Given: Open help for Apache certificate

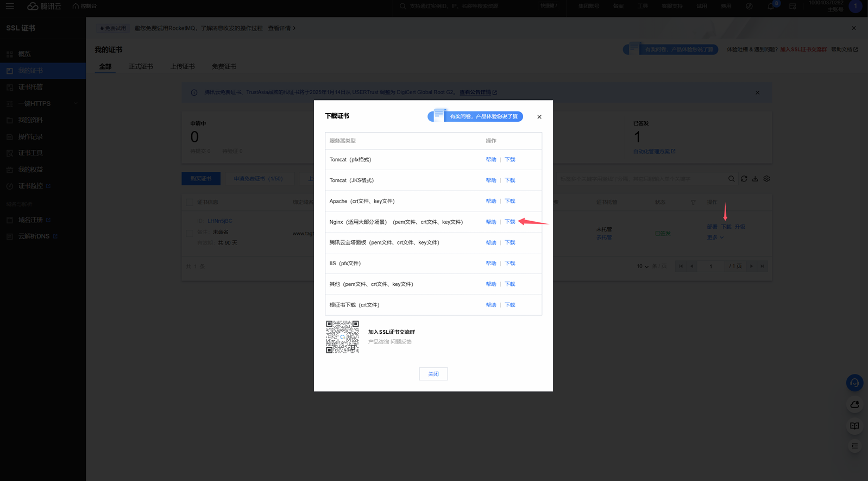Looking at the screenshot, I should [490, 201].
